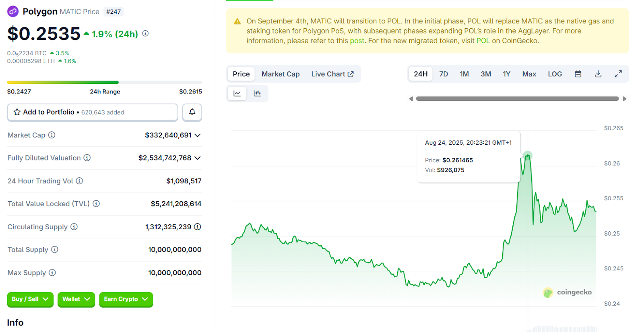Open Live Chart in new window
This screenshot has width=644, height=332.
pyautogui.click(x=332, y=74)
